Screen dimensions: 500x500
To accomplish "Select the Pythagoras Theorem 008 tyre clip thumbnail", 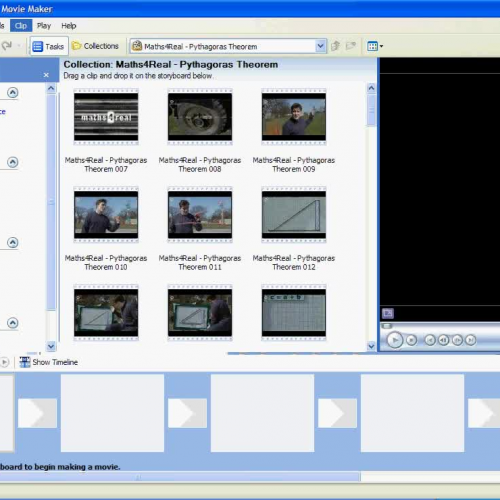I will click(x=200, y=117).
